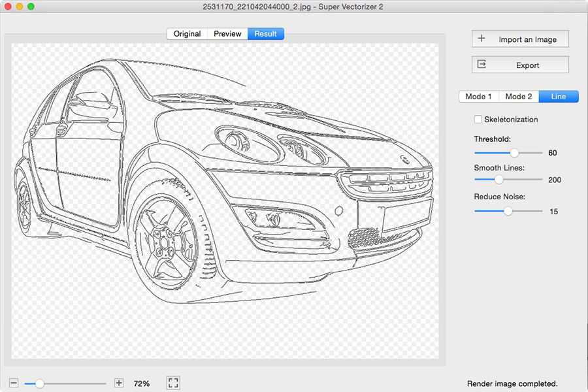588x392 pixels.
Task: Click the Threshold slider handle
Action: pos(514,152)
